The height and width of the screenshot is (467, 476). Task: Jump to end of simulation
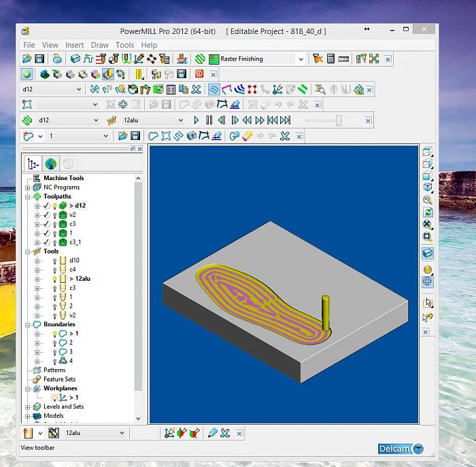[286, 120]
